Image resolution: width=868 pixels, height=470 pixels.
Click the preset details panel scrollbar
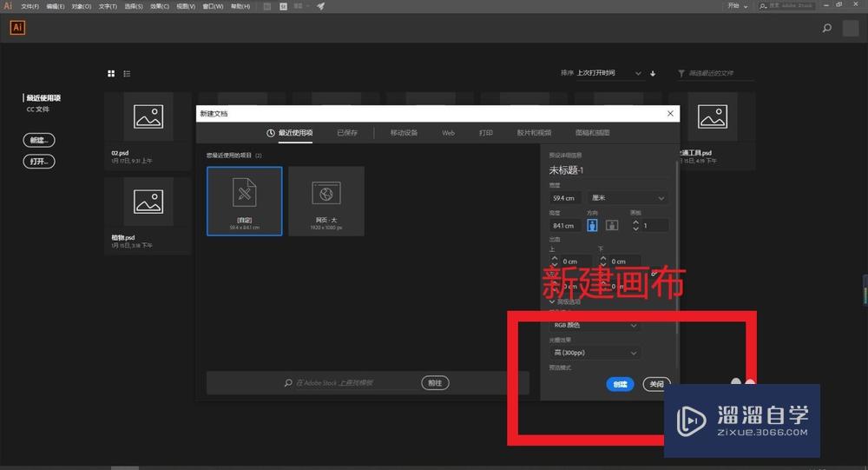(x=678, y=247)
